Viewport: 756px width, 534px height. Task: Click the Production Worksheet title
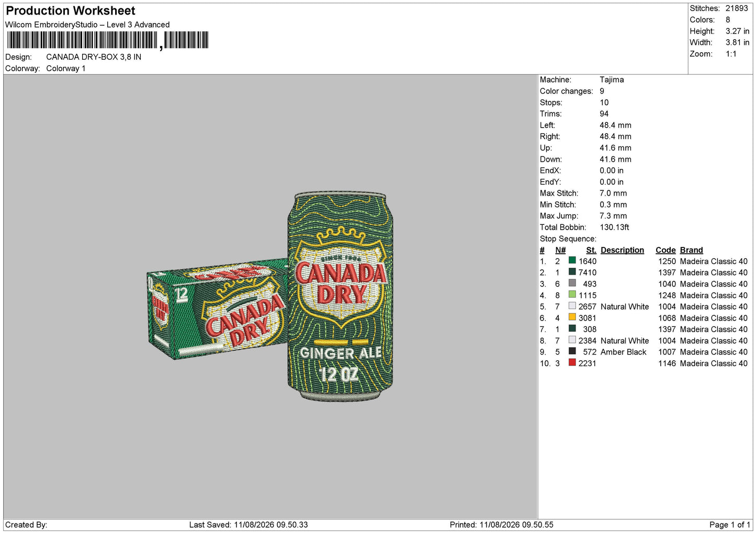(71, 10)
